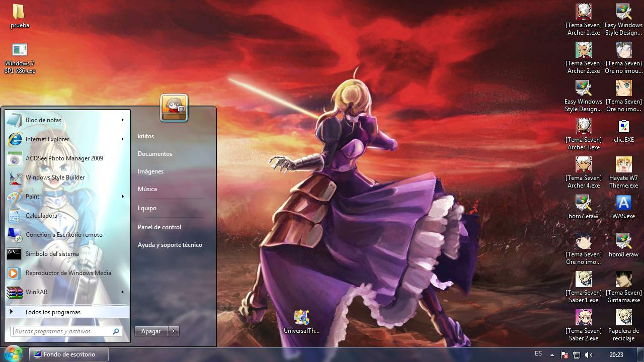Launch ACDSee Photo Manager 2009
Image resolution: width=644 pixels, height=362 pixels.
pos(64,158)
